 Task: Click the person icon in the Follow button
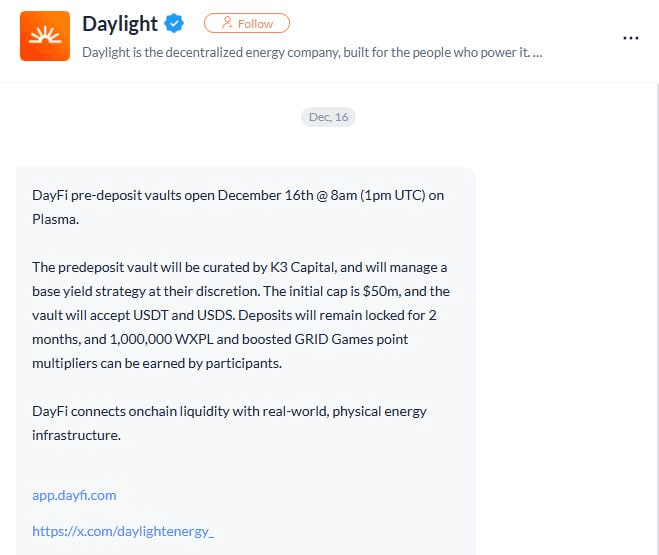pos(227,23)
